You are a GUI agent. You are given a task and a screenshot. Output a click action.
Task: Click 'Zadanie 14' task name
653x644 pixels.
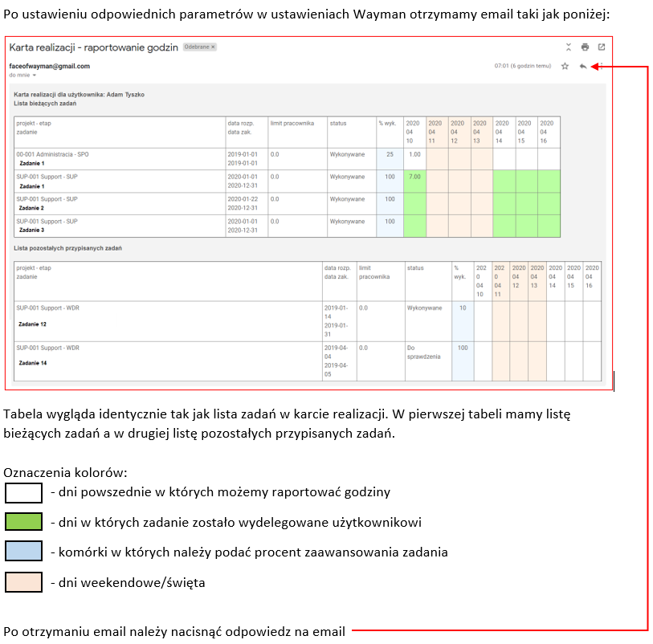coord(32,363)
